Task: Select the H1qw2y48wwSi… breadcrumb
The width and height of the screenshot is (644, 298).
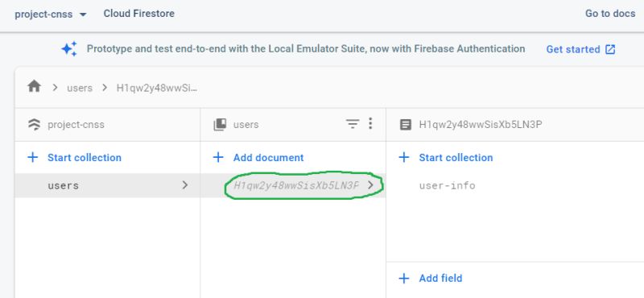Action: 157,88
